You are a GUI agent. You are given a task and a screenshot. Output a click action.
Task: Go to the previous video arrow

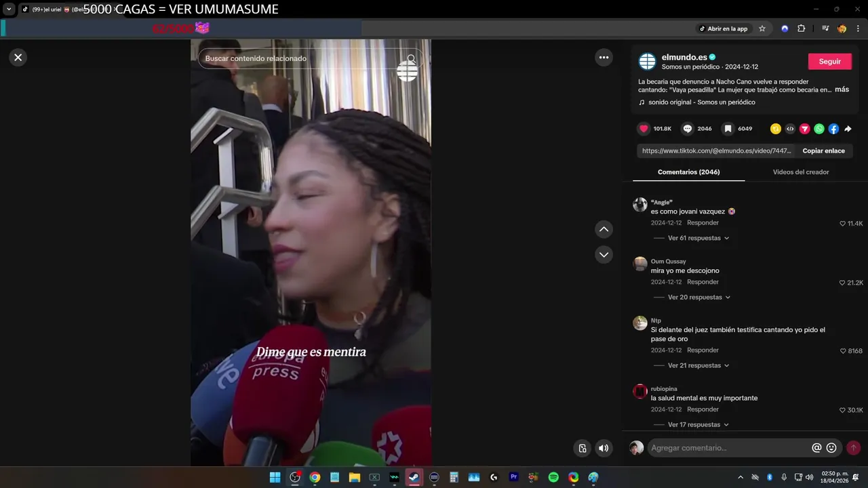604,229
